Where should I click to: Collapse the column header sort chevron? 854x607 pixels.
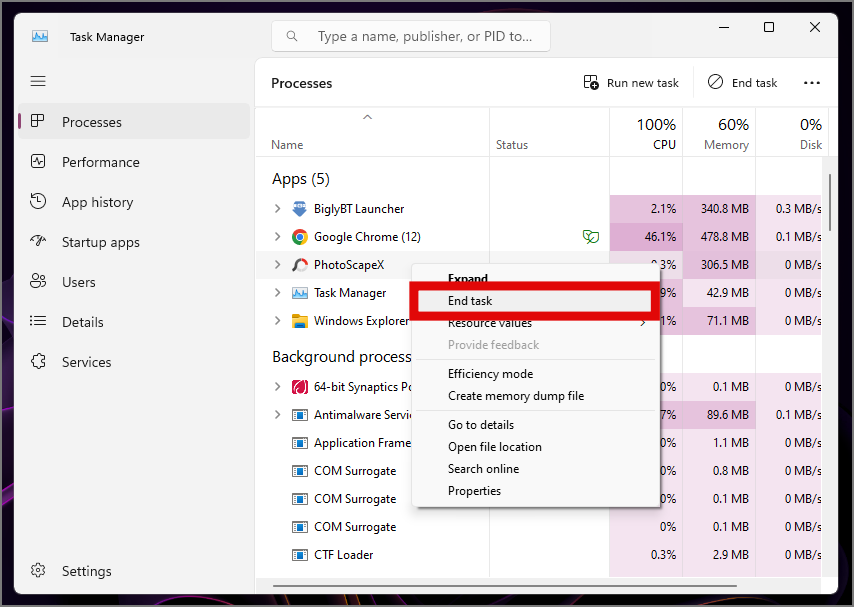point(368,117)
